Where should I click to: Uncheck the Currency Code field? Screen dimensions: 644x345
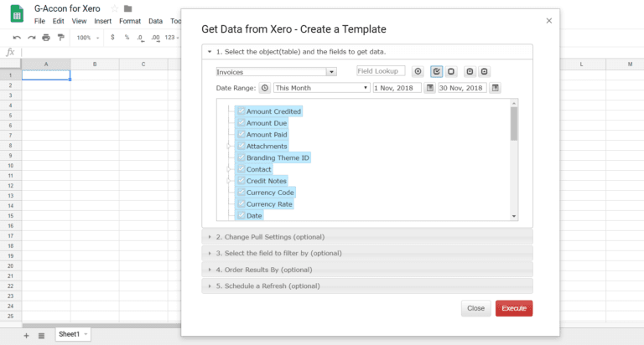241,192
